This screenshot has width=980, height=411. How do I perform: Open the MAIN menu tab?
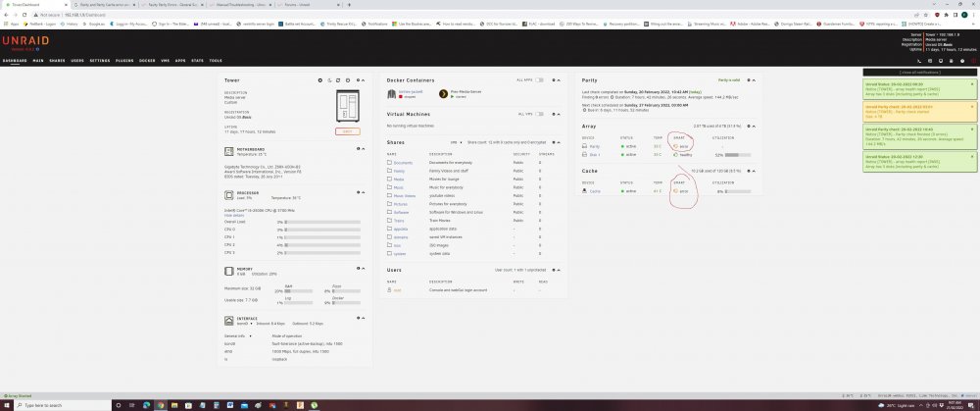pyautogui.click(x=38, y=61)
